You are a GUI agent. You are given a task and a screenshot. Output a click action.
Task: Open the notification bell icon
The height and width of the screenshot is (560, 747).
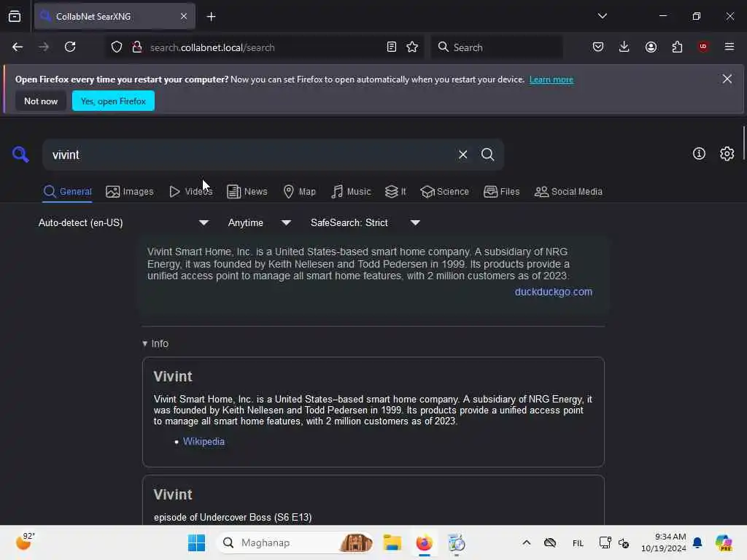point(697,542)
